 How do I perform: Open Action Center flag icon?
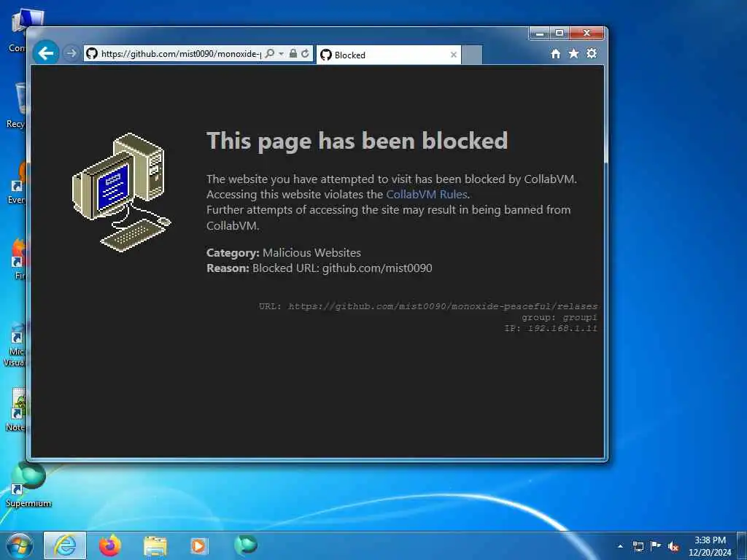tap(656, 545)
